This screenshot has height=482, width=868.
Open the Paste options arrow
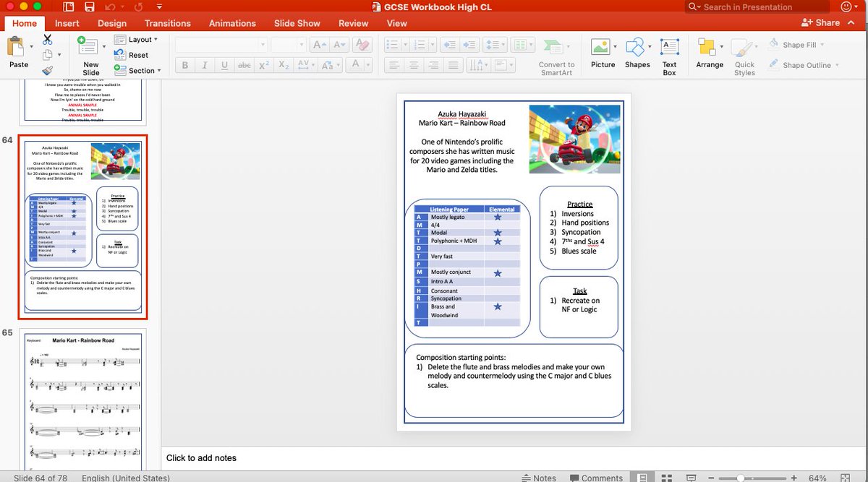[x=32, y=48]
